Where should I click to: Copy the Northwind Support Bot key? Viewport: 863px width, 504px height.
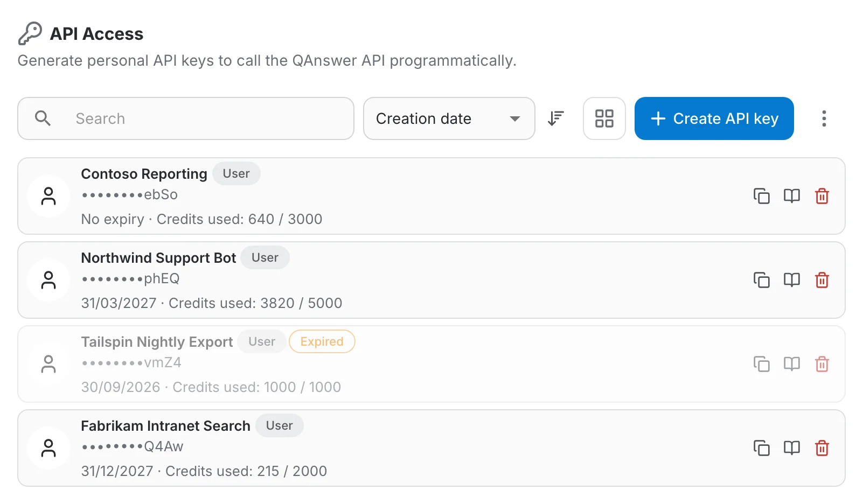pos(761,280)
